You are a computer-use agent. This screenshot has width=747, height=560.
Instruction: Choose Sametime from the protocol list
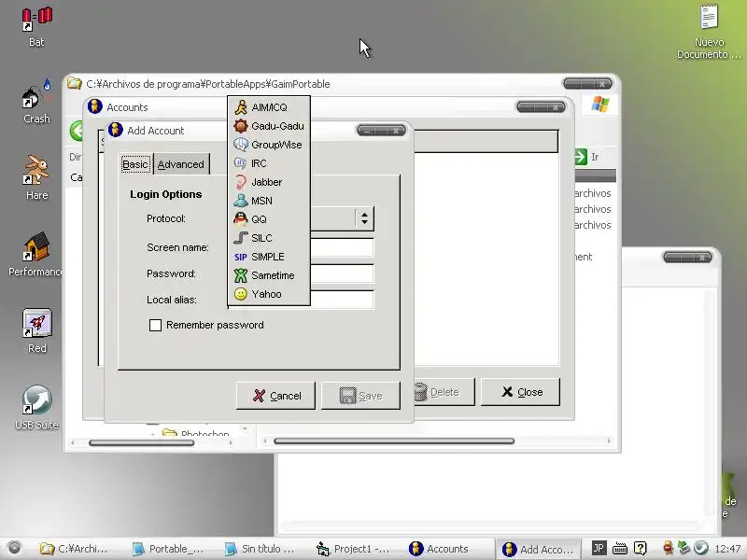269,275
